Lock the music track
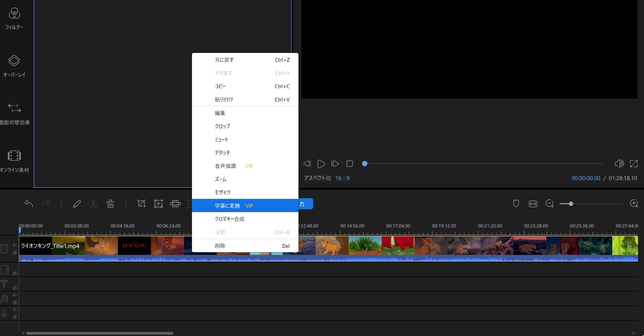 coord(14,302)
